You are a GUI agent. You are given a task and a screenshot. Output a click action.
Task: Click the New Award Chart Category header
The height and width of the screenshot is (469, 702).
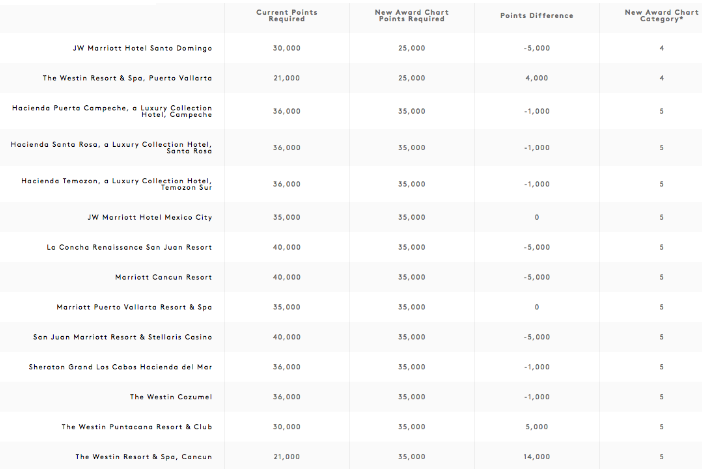click(x=661, y=15)
